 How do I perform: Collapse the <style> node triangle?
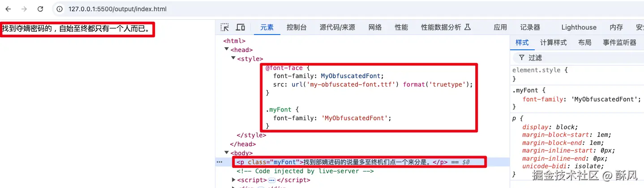233,58
